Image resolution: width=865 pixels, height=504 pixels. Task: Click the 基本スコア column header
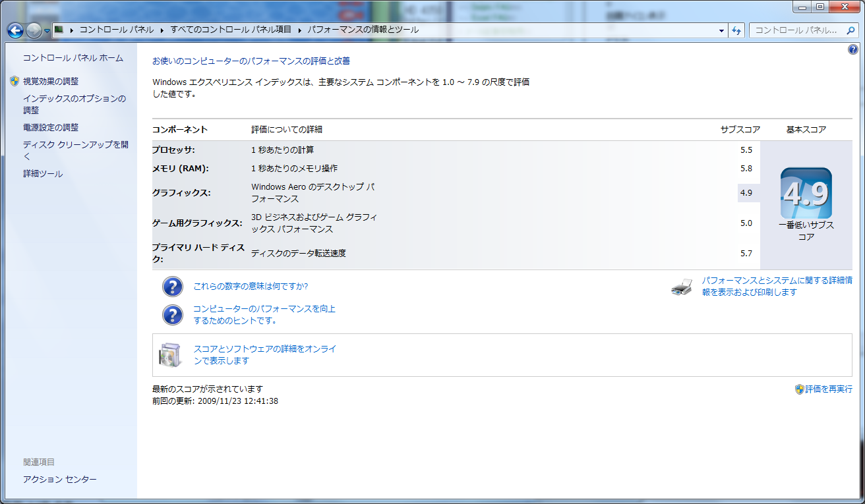(x=806, y=130)
